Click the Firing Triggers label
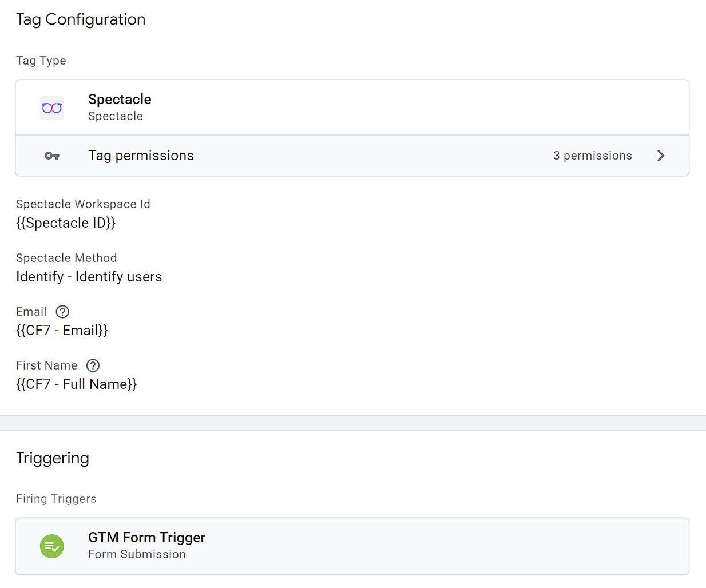Screen dimensions: 706x588 [x=56, y=499]
